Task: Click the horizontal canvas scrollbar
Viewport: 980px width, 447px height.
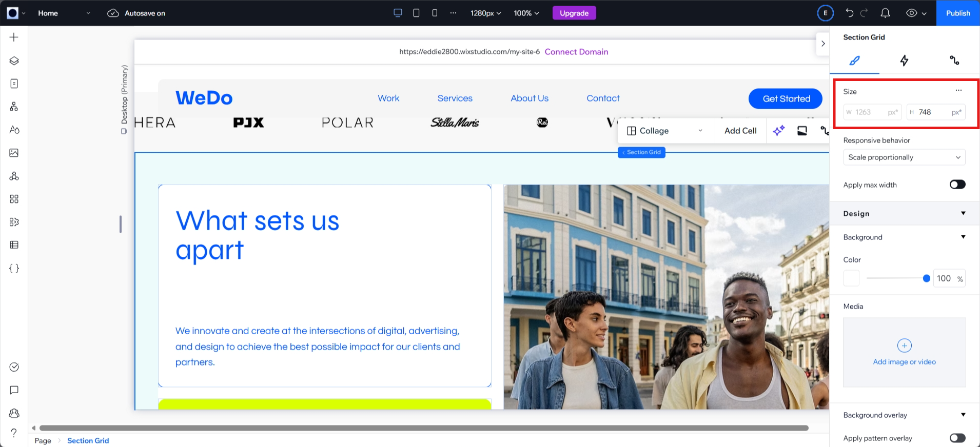Action: [424, 428]
